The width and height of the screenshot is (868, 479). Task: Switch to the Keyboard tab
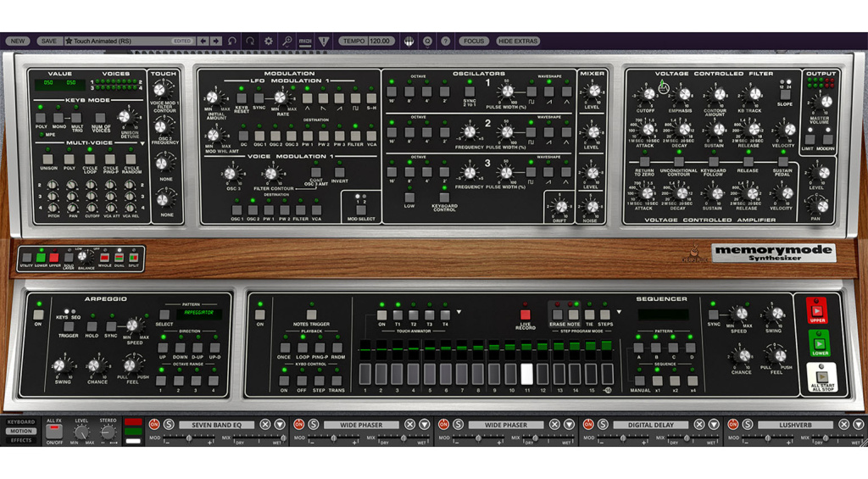coord(21,422)
